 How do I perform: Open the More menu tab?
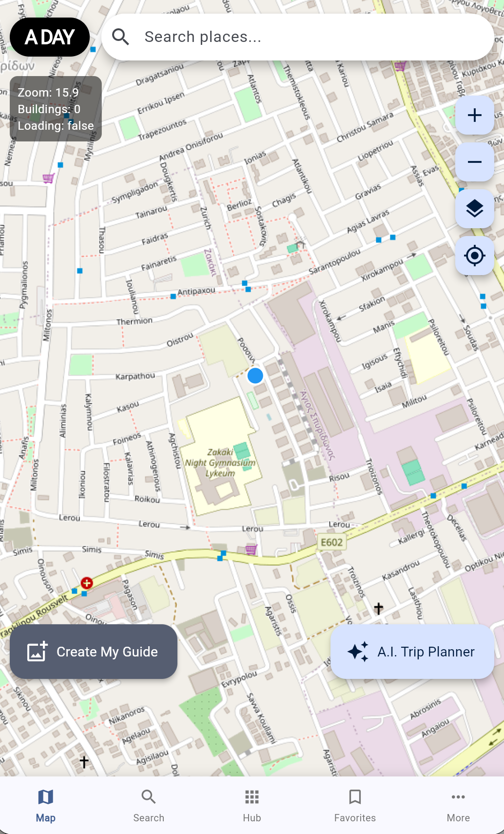click(458, 806)
